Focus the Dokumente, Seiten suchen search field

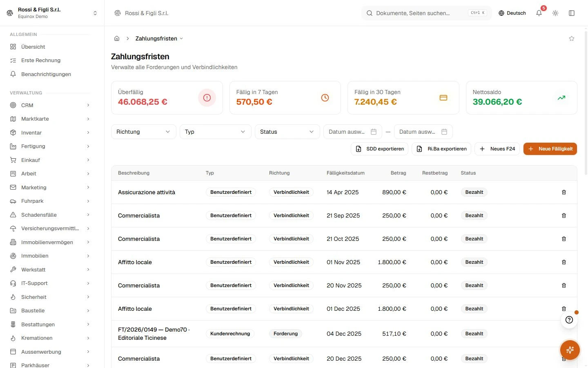[427, 13]
